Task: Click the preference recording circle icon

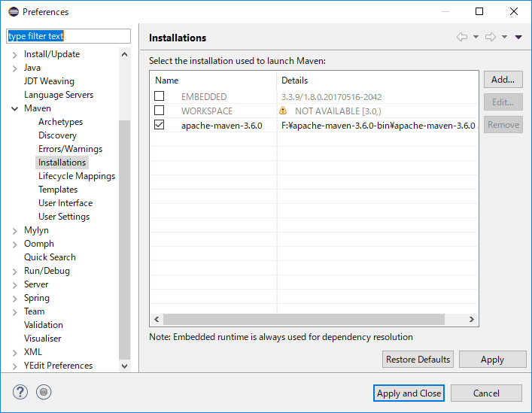Action: tap(44, 393)
